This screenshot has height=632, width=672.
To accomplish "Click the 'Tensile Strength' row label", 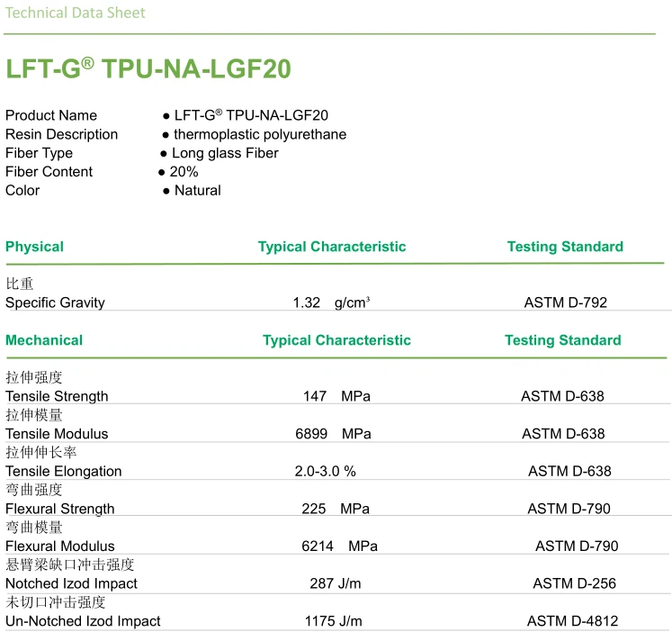I will coord(57,396).
